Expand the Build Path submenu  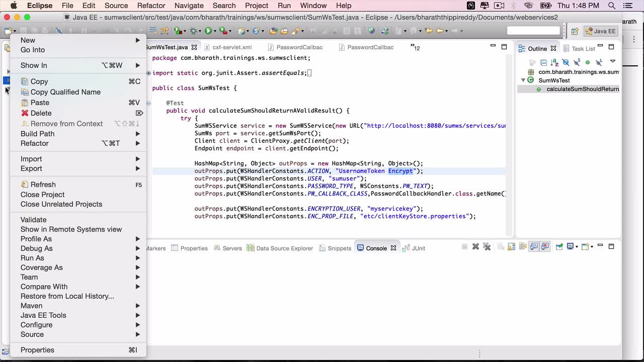[78, 134]
